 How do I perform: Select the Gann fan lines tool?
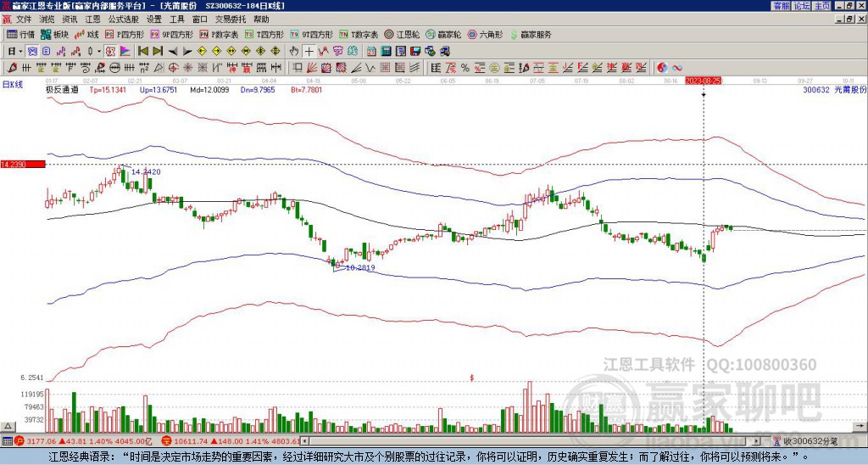coord(312,68)
